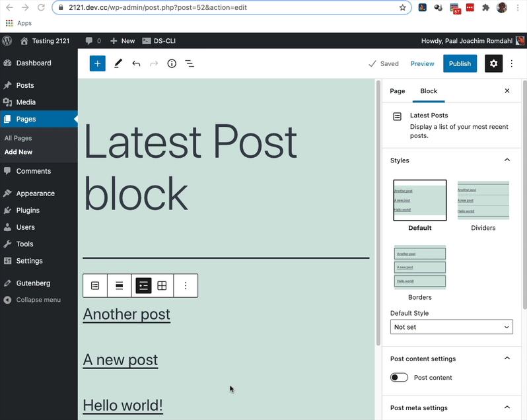Open the Extensions puzzle icon
The width and height of the screenshot is (527, 420).
tap(485, 7)
